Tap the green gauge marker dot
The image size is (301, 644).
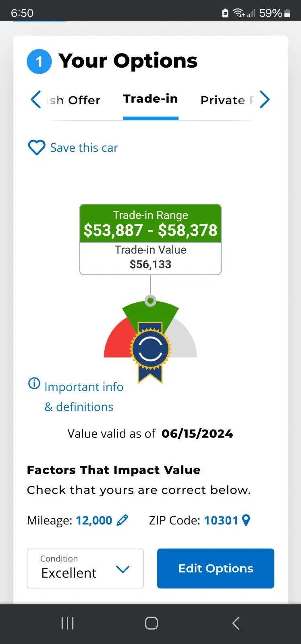[150, 301]
